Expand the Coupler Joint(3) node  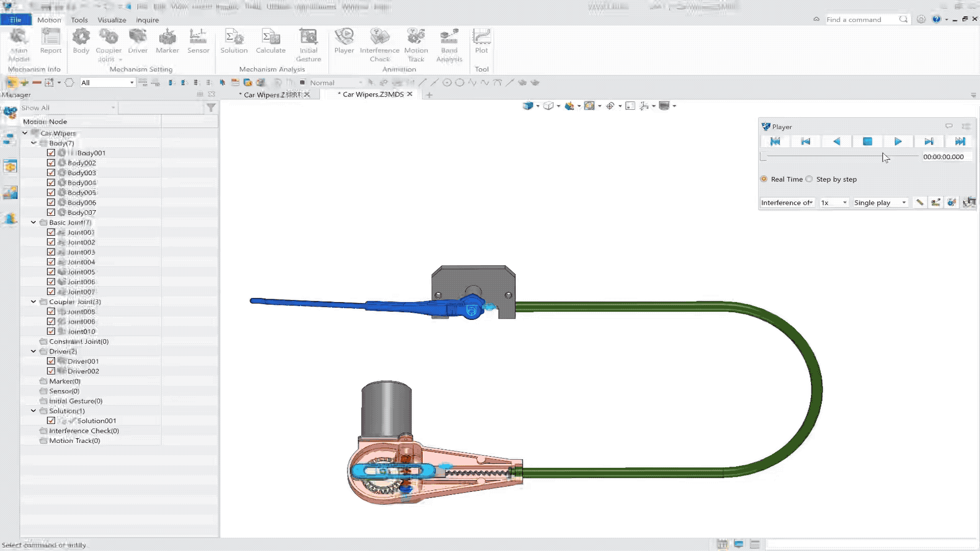tap(33, 302)
